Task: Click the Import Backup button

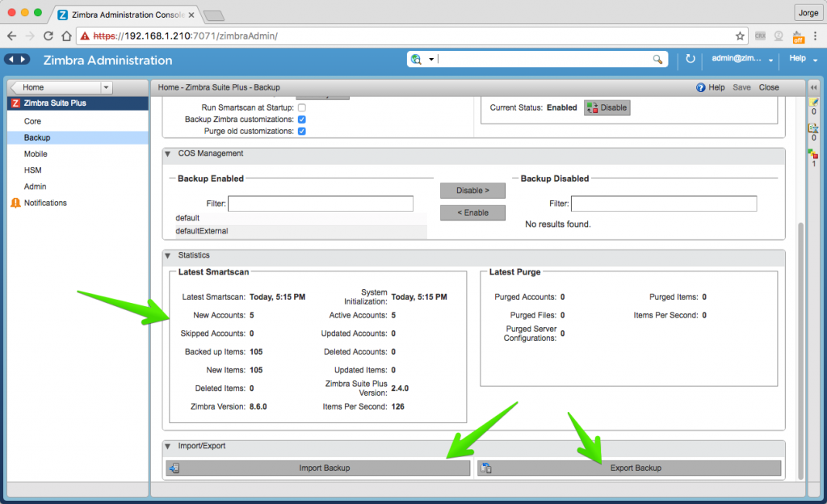Action: [318, 468]
